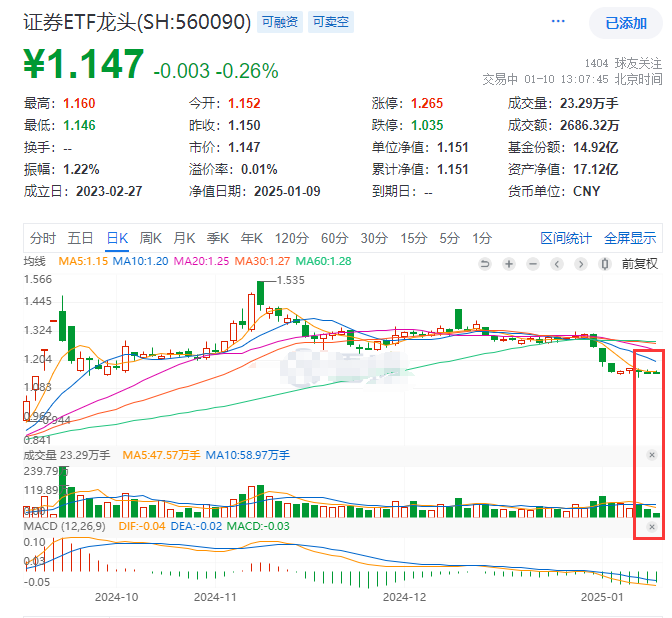This screenshot has width=672, height=618.
Task: Click the undo/reset chart icon
Action: (x=486, y=264)
